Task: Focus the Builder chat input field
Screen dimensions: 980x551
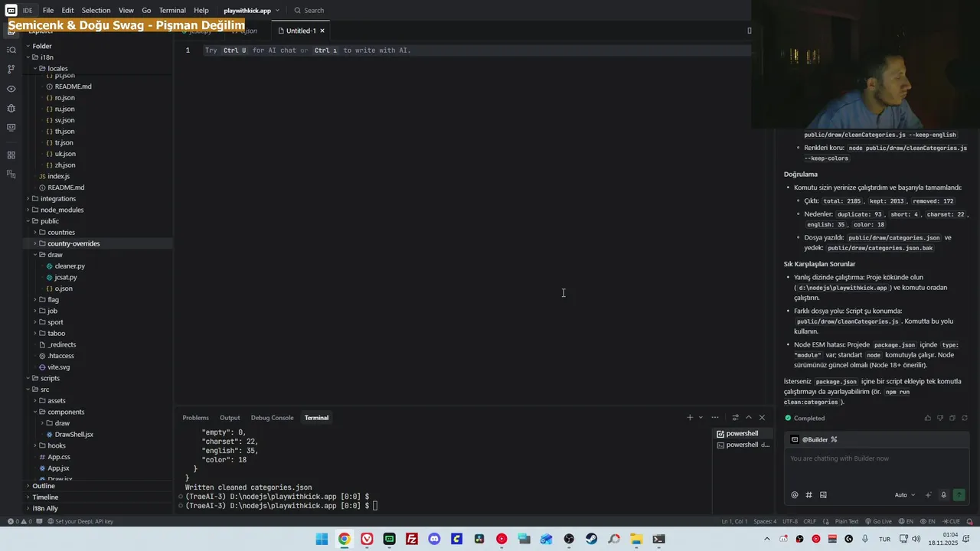Action: 876,468
